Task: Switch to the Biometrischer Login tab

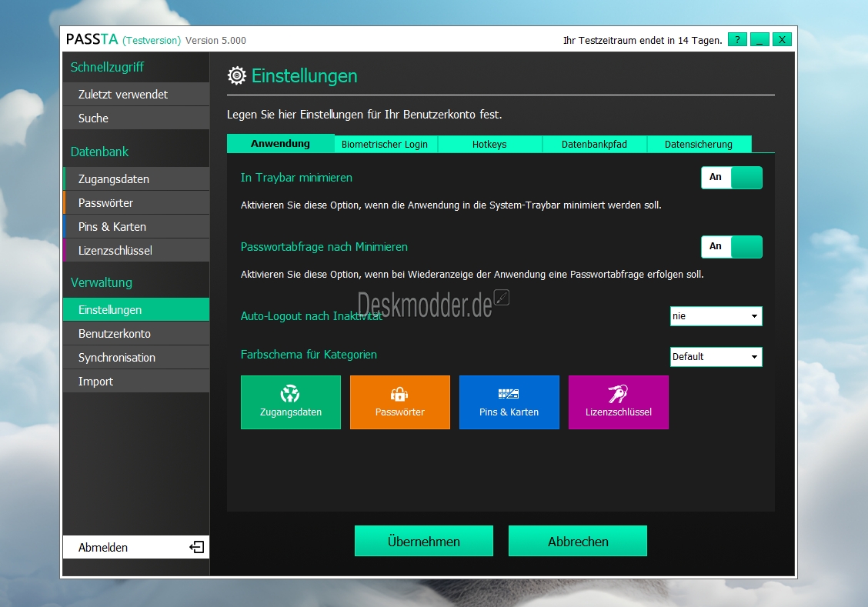Action: click(385, 144)
